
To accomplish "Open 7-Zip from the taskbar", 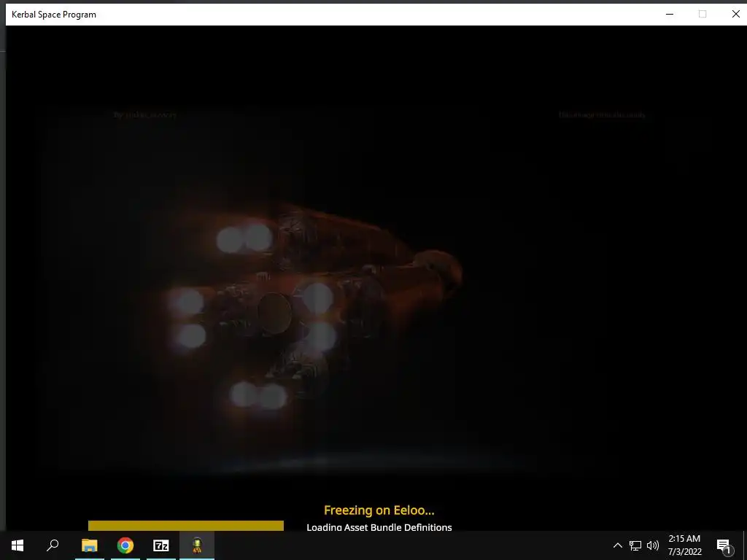I will [x=161, y=545].
